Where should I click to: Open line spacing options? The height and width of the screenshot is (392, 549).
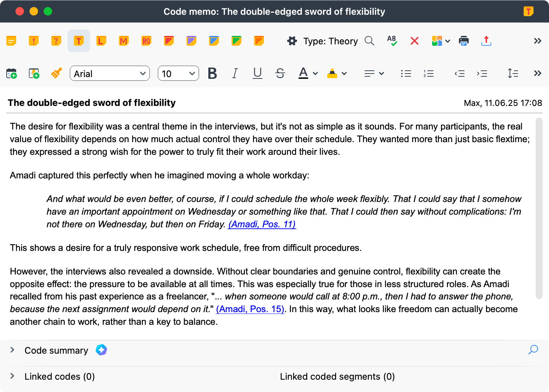tap(513, 74)
